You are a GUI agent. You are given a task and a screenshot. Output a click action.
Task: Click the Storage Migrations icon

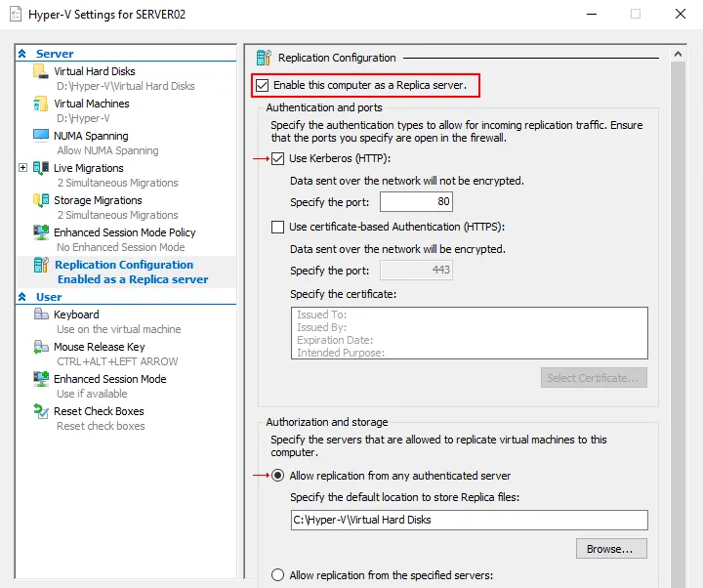tap(40, 200)
